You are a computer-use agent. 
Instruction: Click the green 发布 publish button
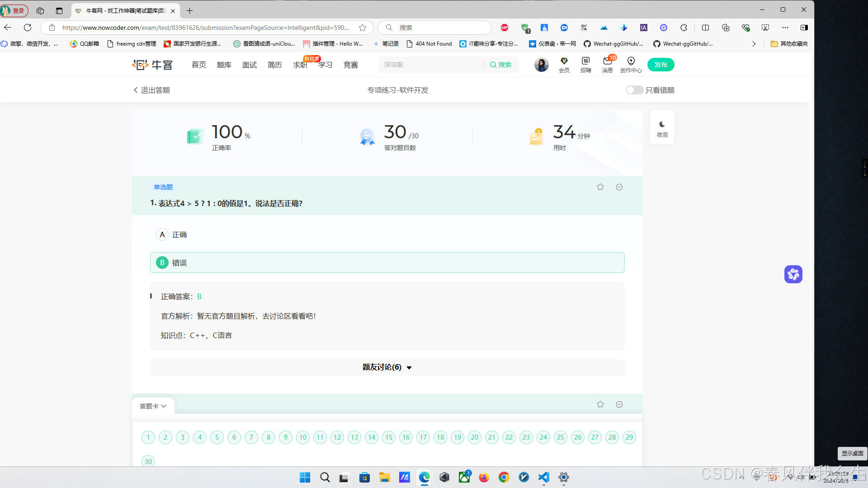[660, 65]
